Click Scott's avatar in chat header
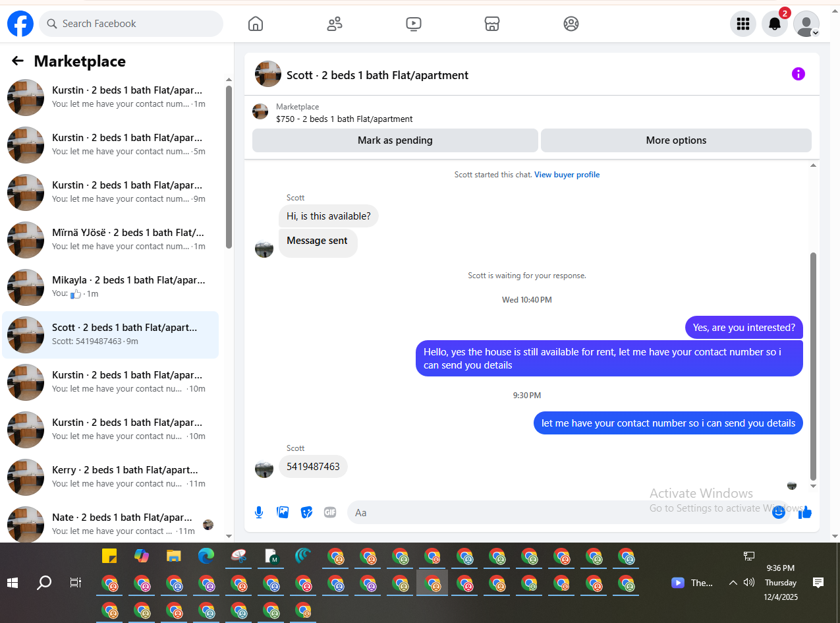The width and height of the screenshot is (840, 623). point(268,74)
